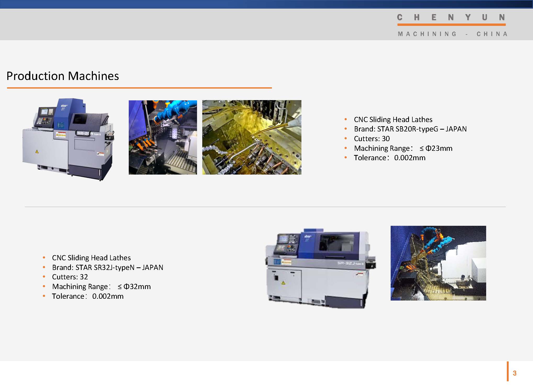Open the blue coolant nozzle photo
The width and height of the screenshot is (533, 392).
[163, 137]
